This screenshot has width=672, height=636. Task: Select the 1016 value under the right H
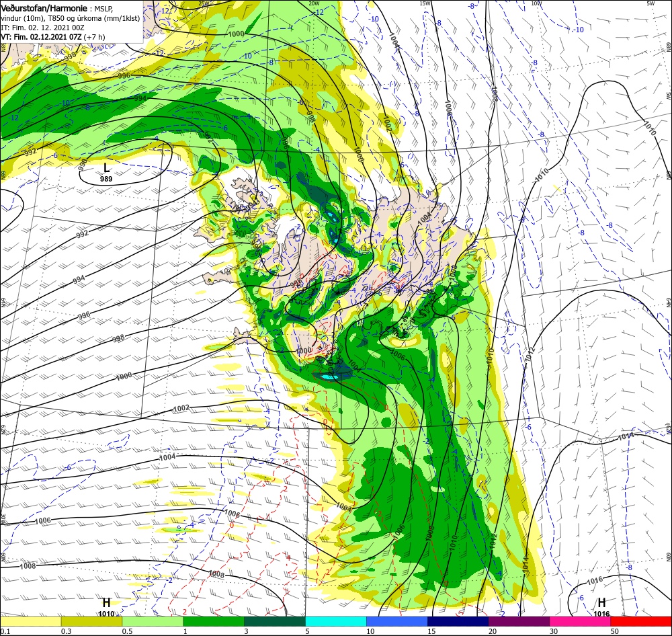point(601,614)
